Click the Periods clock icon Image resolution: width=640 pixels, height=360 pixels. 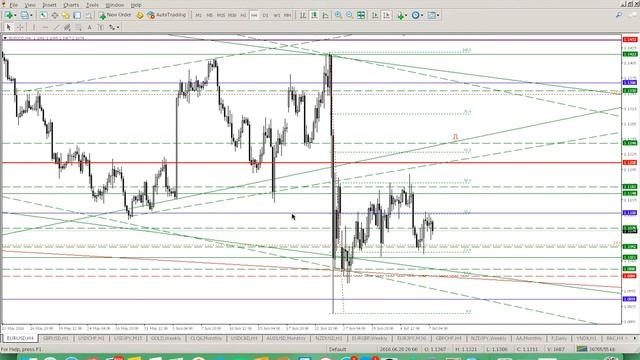click(x=416, y=15)
